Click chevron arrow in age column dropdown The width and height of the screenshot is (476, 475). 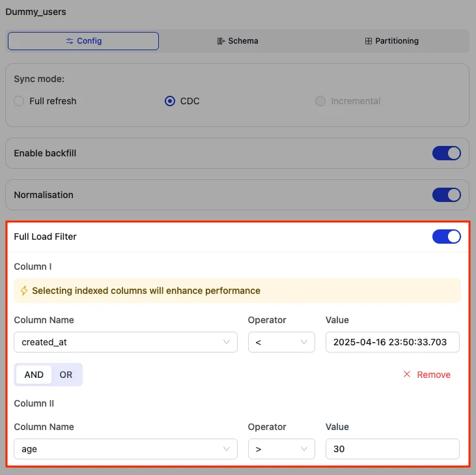pos(227,449)
